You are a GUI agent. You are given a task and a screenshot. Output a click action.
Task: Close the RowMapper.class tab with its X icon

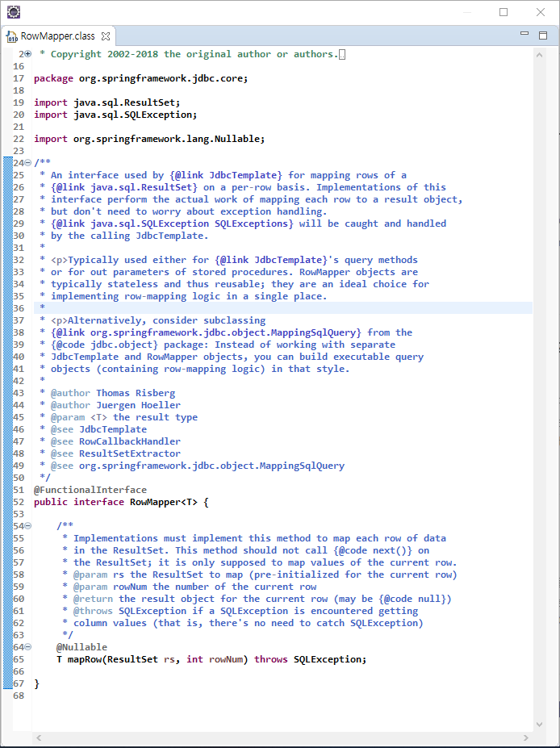tap(106, 36)
